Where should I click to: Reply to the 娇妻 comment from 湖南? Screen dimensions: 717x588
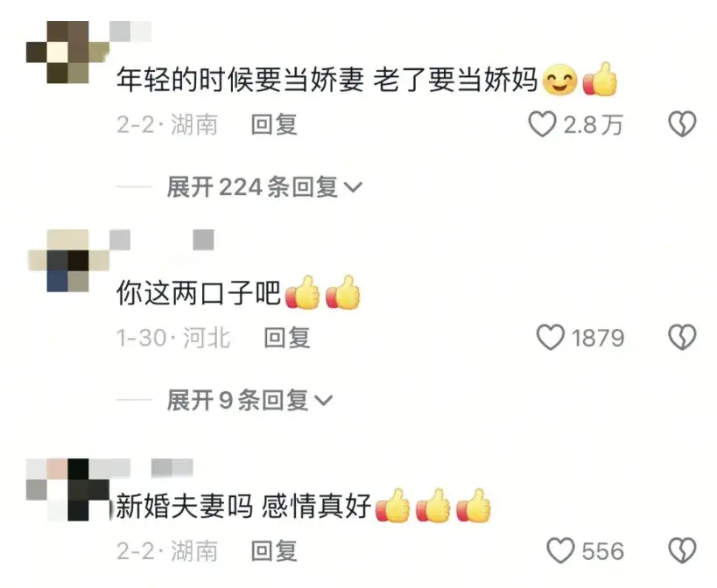274,124
